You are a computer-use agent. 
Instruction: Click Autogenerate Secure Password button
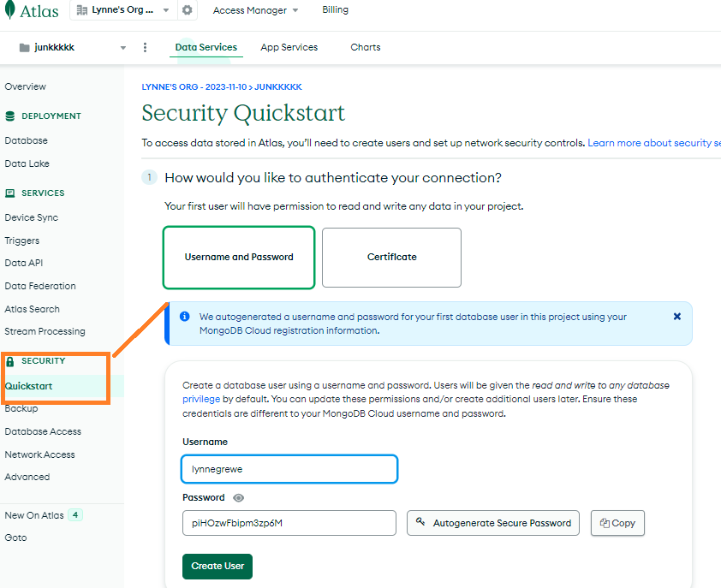(x=493, y=523)
